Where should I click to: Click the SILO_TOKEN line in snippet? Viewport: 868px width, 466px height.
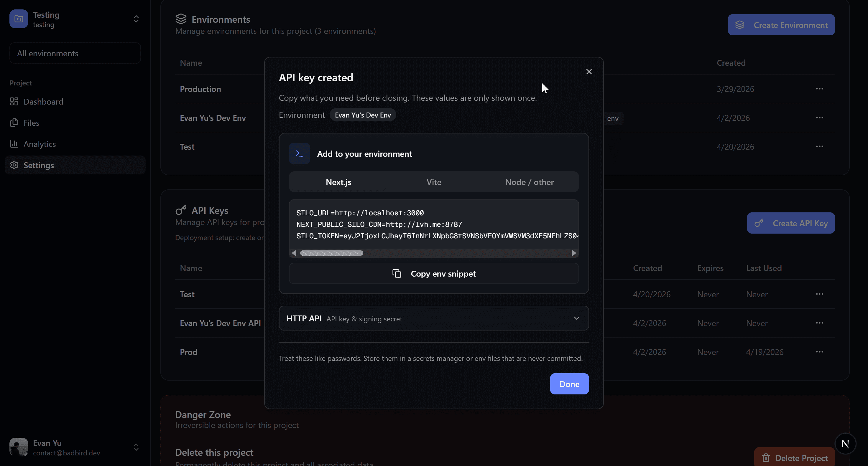437,236
